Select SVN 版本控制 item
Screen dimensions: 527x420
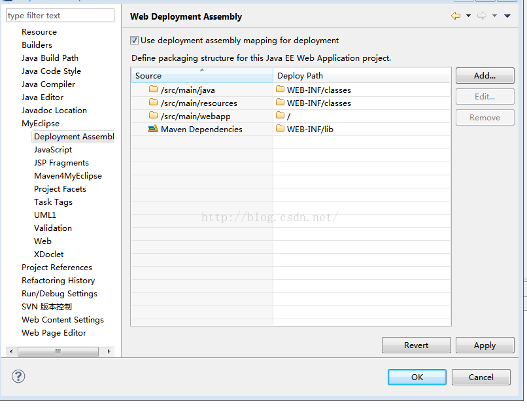(x=46, y=307)
